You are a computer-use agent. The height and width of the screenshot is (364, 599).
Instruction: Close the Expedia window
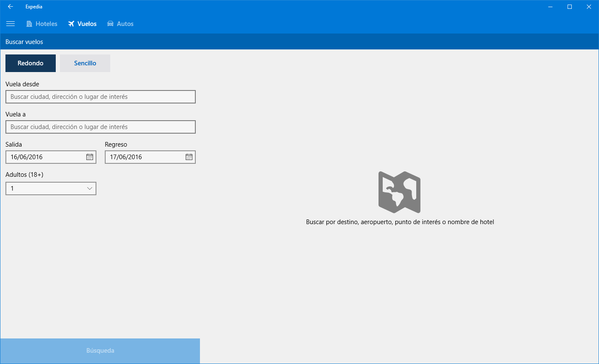click(x=589, y=7)
